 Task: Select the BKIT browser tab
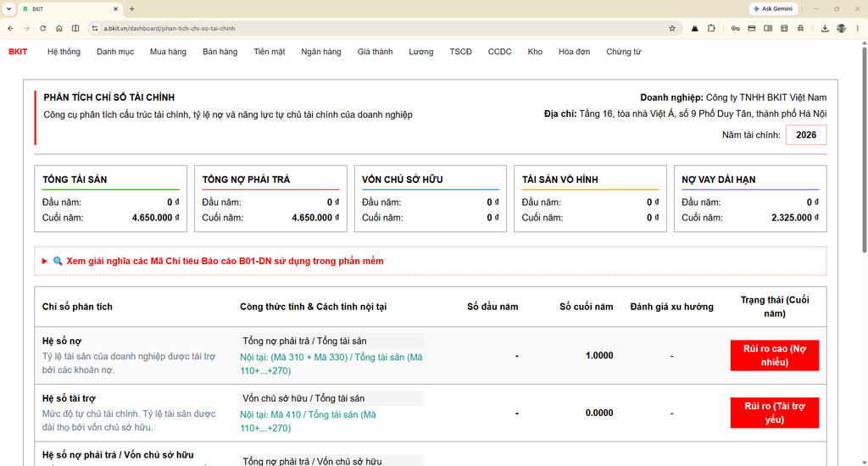pos(70,8)
